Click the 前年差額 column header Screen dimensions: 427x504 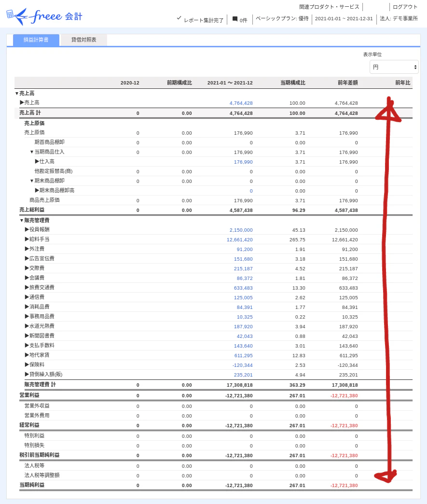click(348, 83)
